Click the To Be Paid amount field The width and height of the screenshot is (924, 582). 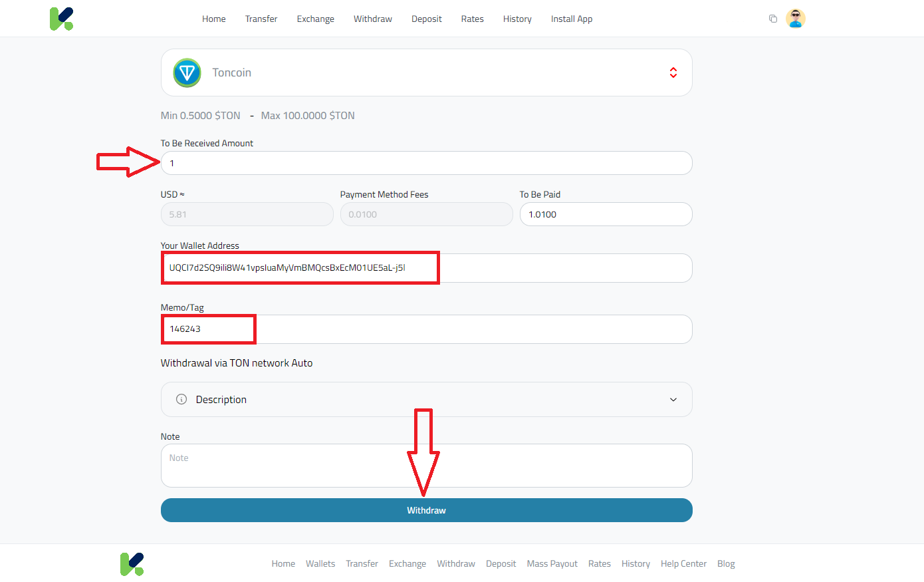(x=606, y=214)
